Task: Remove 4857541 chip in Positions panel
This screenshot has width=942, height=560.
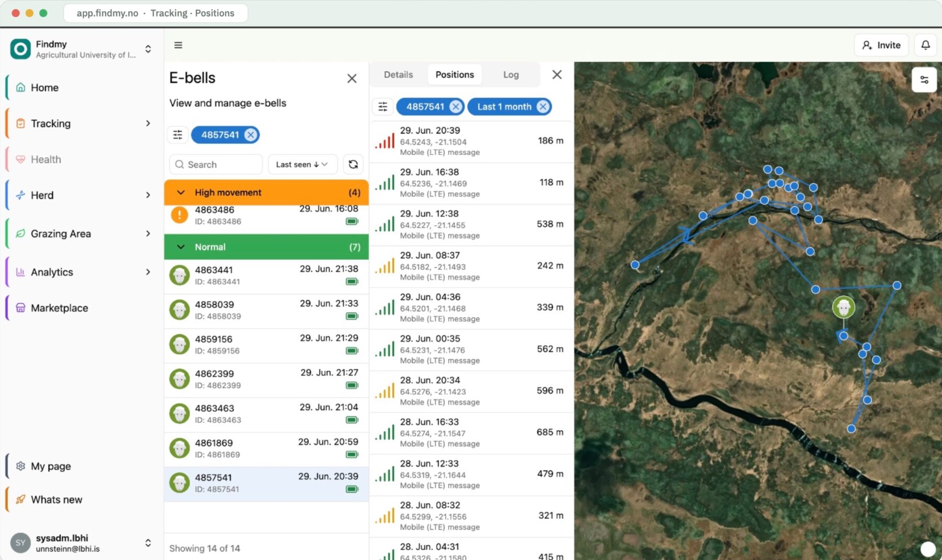Action: point(456,107)
